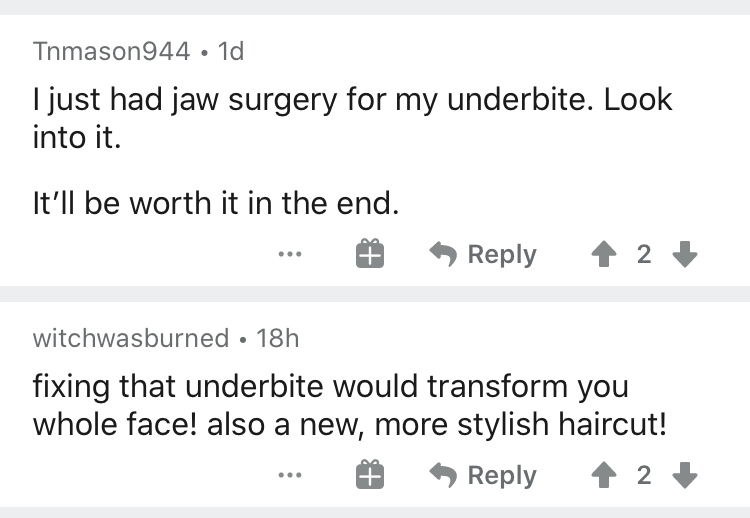
Task: Upvote the comment by witchwasburned
Action: (604, 475)
